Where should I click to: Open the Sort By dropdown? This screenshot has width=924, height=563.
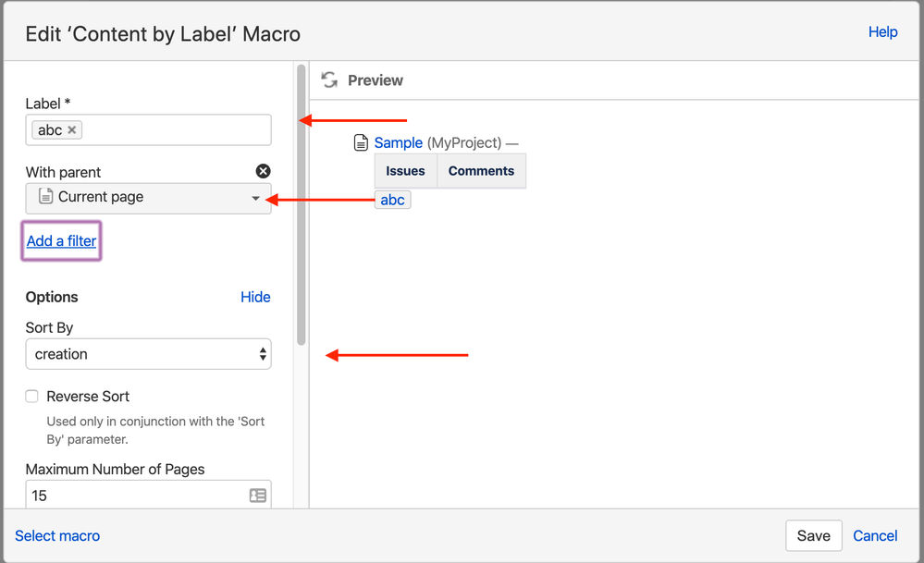tap(148, 354)
